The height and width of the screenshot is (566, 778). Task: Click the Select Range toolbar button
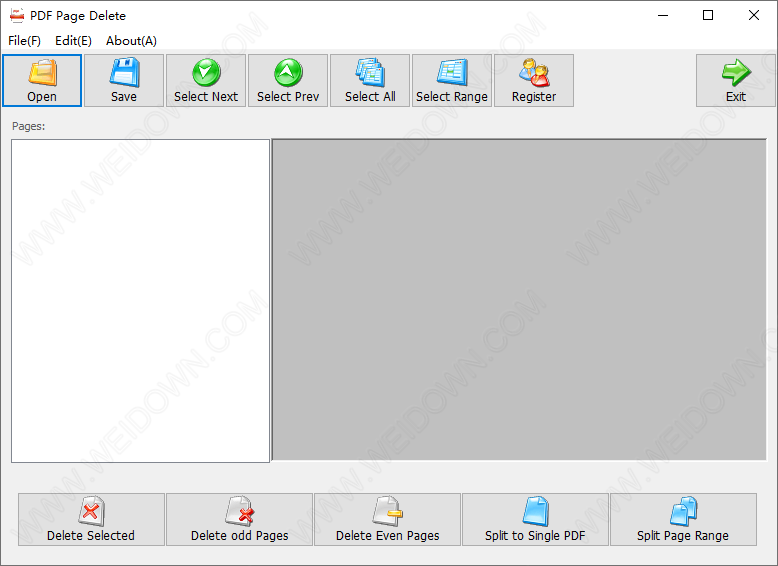pyautogui.click(x=452, y=80)
